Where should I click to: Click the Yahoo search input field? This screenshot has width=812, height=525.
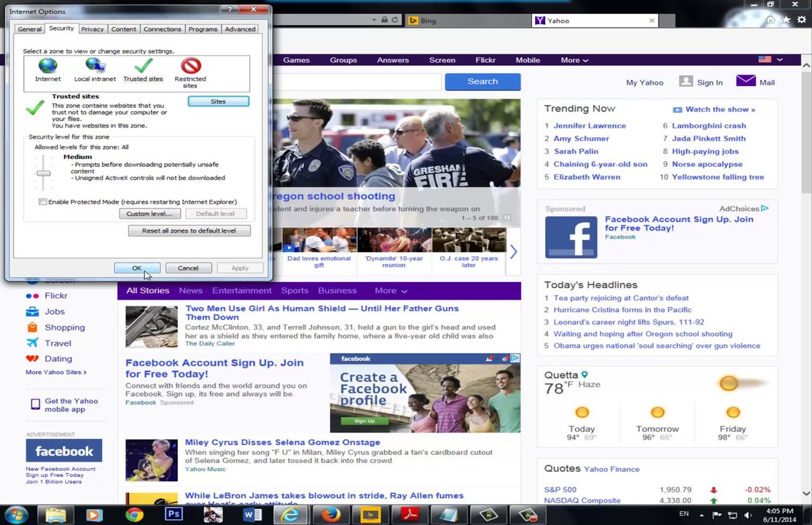(x=357, y=82)
